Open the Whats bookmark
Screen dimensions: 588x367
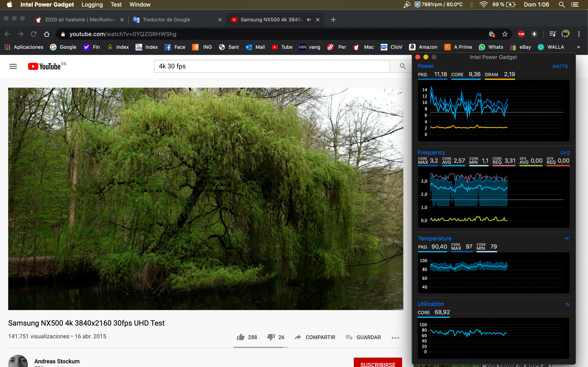[x=491, y=47]
